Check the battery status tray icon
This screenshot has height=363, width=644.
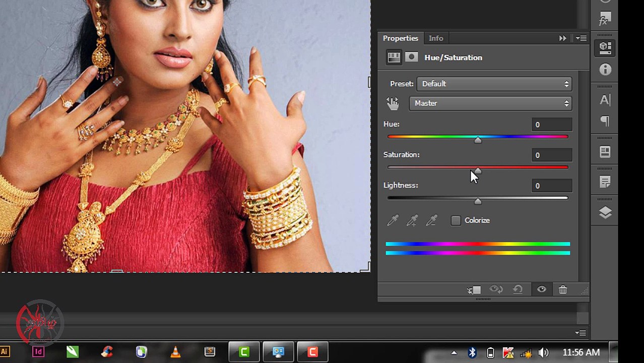[x=490, y=352]
